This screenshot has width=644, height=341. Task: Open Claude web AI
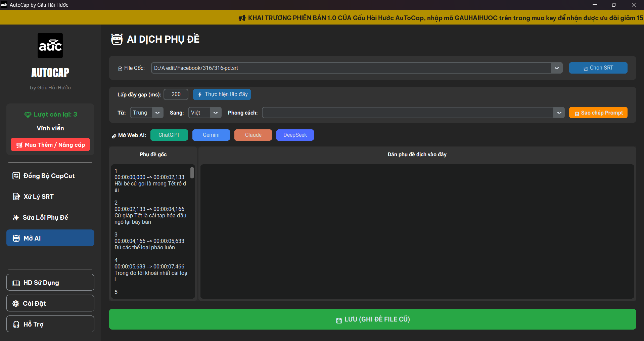(253, 135)
